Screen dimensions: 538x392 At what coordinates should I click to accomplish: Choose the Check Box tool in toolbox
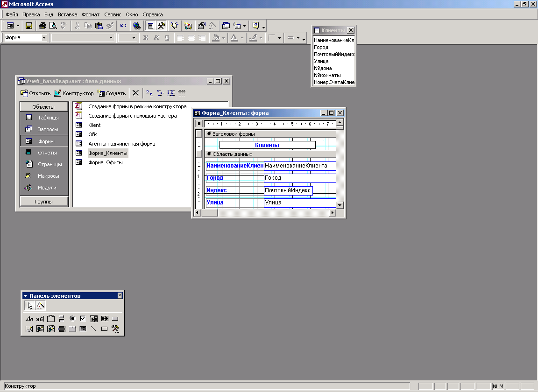coord(83,319)
